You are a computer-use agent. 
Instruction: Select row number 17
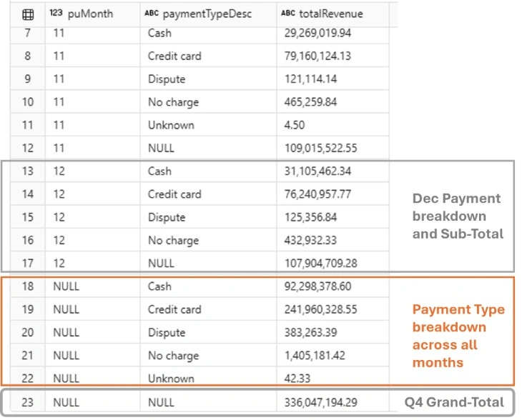pyautogui.click(x=28, y=264)
